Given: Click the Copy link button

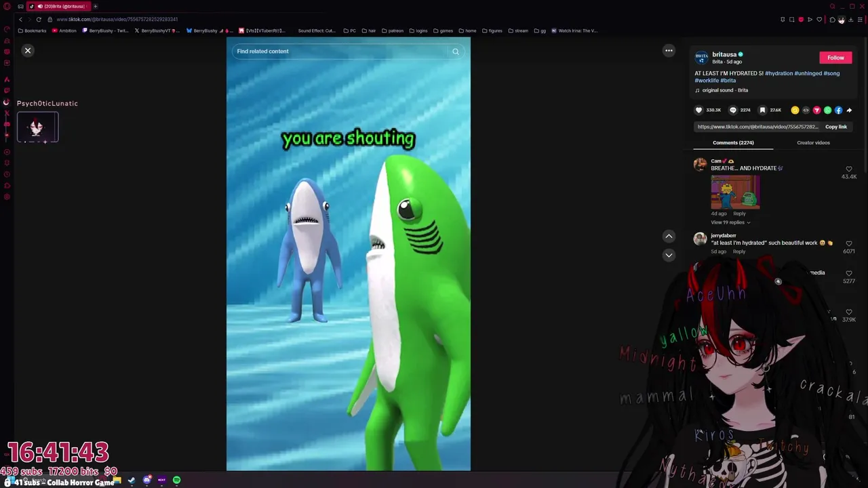Looking at the screenshot, I should (836, 127).
